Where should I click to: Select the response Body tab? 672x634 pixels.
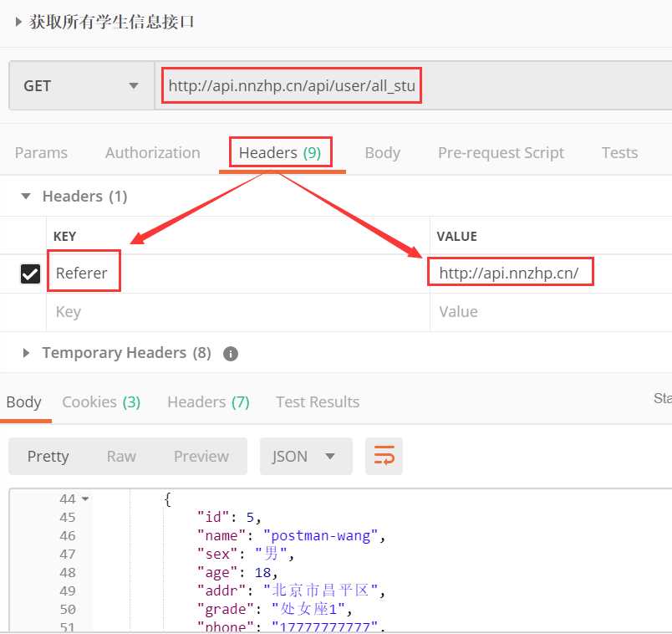[23, 402]
